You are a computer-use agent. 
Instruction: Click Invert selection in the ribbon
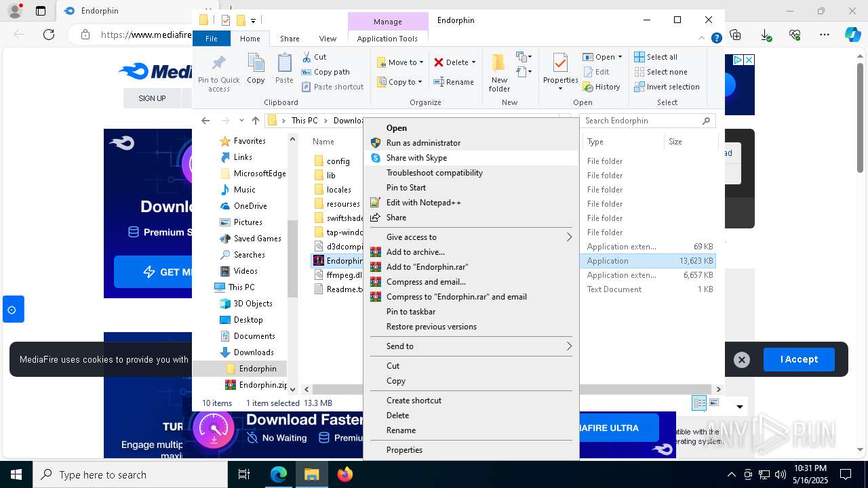click(x=667, y=87)
